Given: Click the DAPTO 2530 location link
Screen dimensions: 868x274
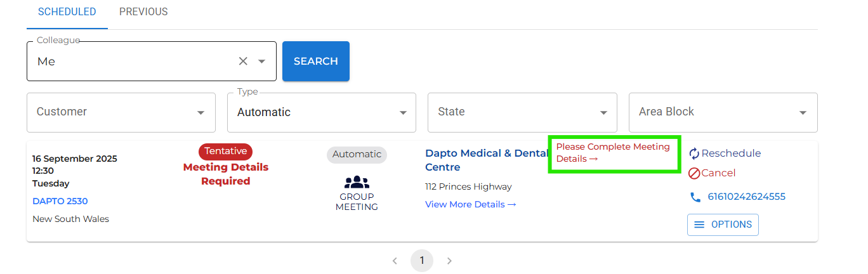Looking at the screenshot, I should point(60,201).
